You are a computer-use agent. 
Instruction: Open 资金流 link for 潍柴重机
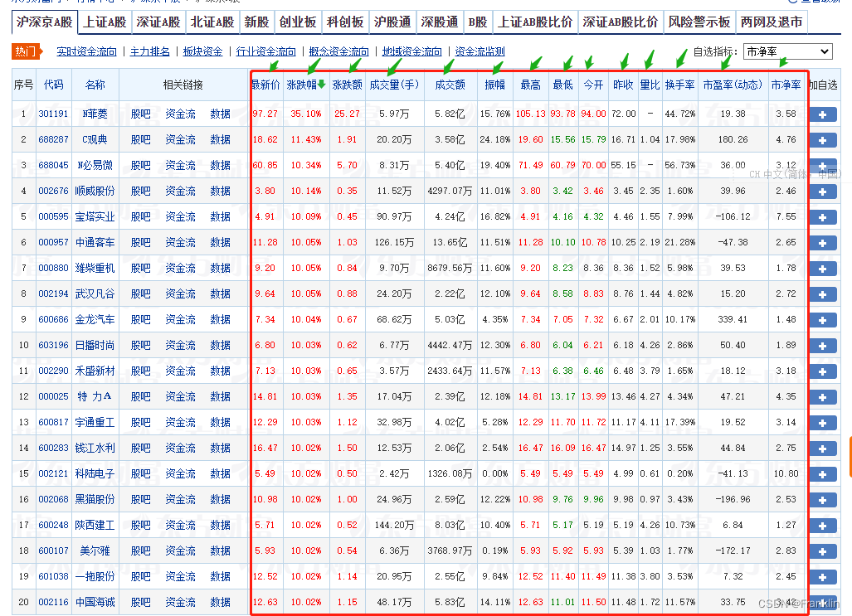pyautogui.click(x=180, y=269)
